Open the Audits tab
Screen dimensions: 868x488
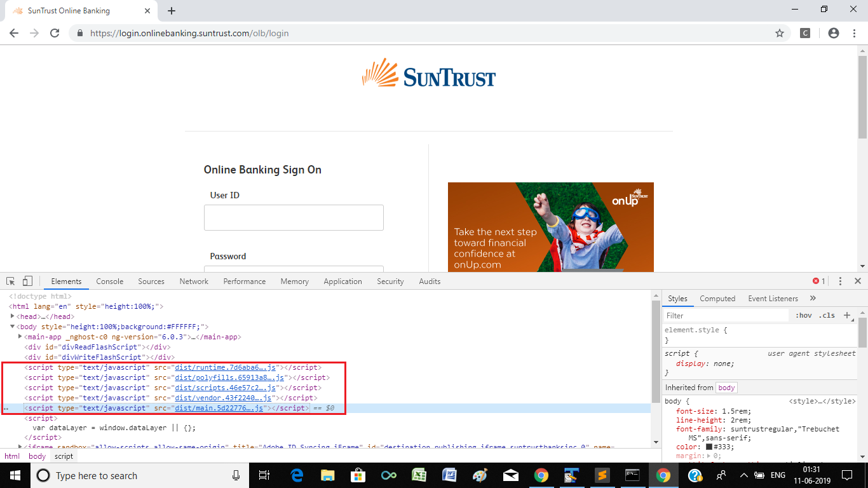430,281
